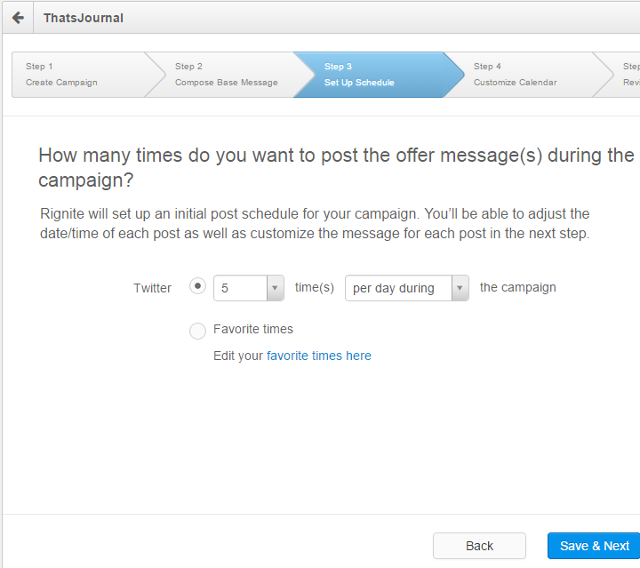The width and height of the screenshot is (640, 568).
Task: Click the back arrow icon in header
Action: click(17, 18)
